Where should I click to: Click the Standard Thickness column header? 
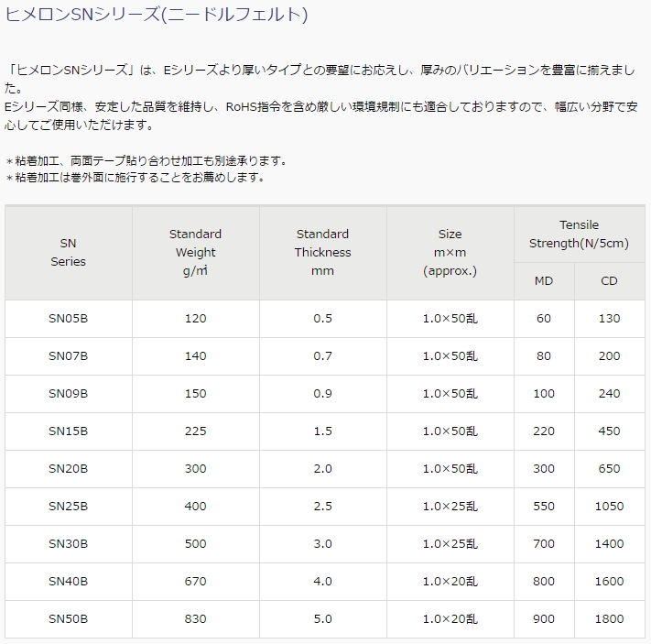(x=322, y=252)
